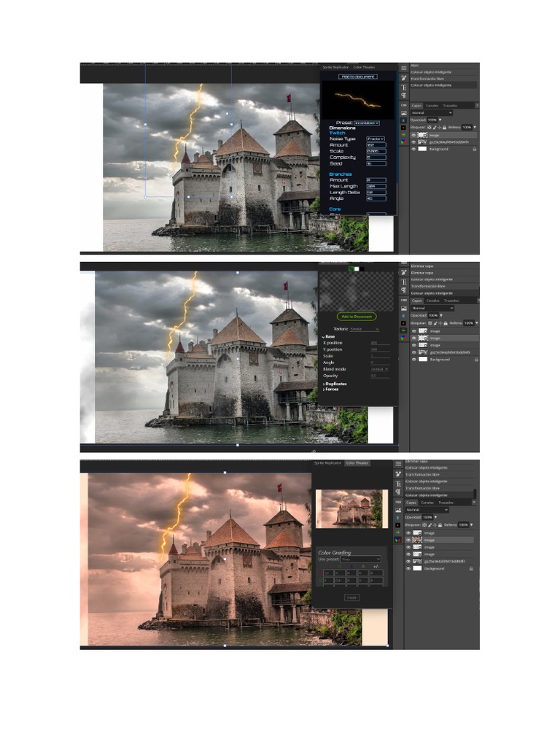Viewport: 560px width, 747px height.
Task: Open the Preset dropdown in lightning plugin
Action: [367, 123]
